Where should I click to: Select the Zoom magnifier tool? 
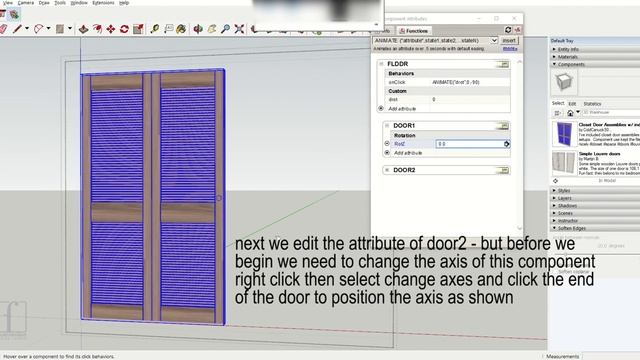click(225, 29)
